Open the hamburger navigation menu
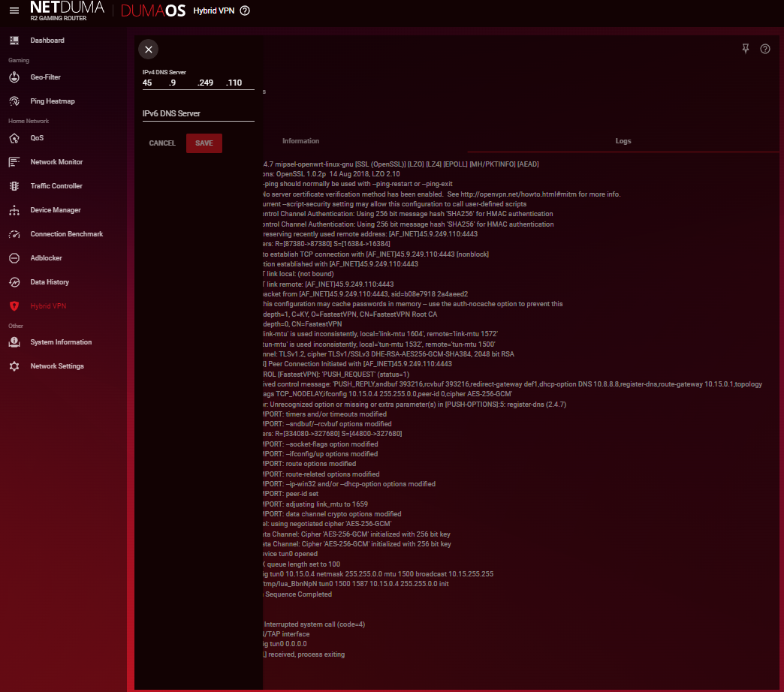Screen dimensions: 784x692 tap(14, 11)
